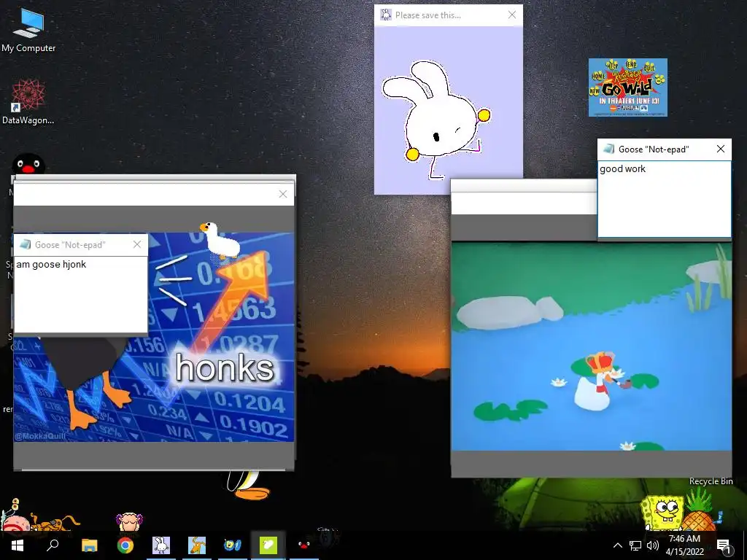Select the 'Please save this...' window title
Image resolution: width=747 pixels, height=560 pixels.
[x=427, y=15]
